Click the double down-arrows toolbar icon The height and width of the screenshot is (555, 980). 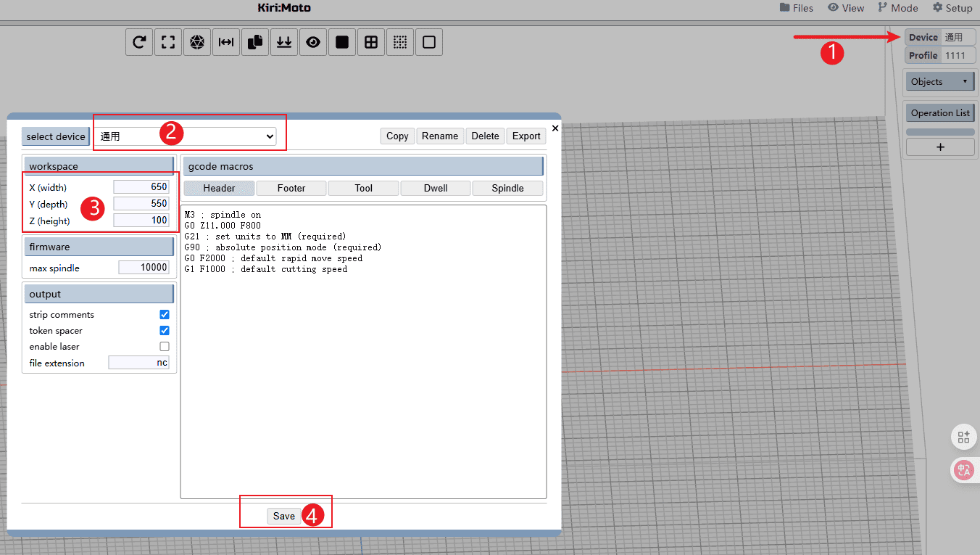tap(284, 43)
